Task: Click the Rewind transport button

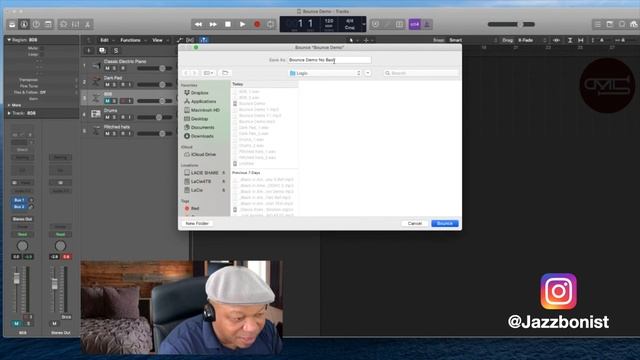Action: tap(198, 24)
